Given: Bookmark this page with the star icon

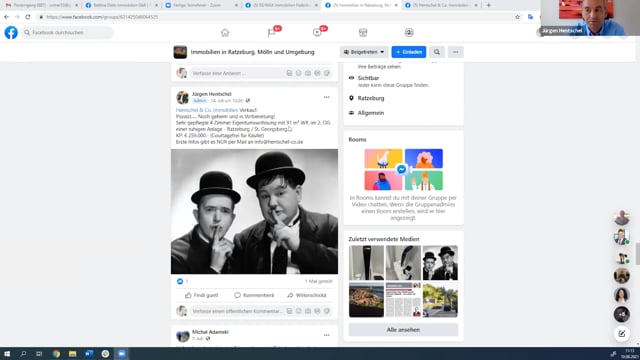Looking at the screenshot, I should click(x=518, y=17).
